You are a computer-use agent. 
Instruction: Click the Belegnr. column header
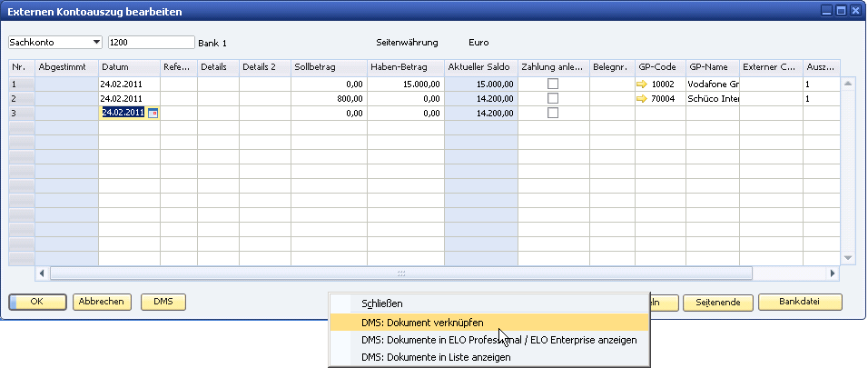[612, 67]
